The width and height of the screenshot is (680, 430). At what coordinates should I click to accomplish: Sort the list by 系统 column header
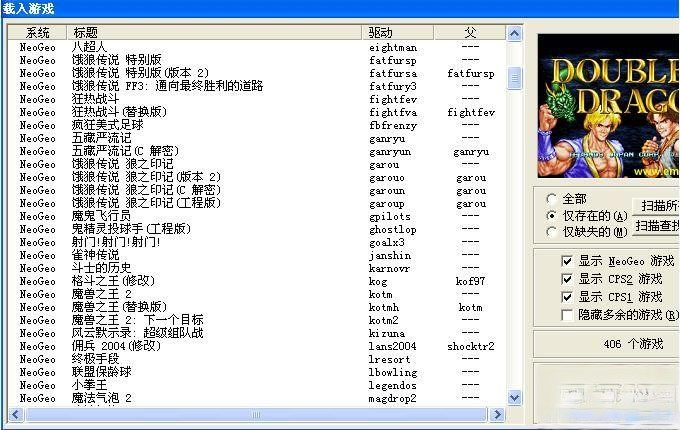(x=37, y=33)
